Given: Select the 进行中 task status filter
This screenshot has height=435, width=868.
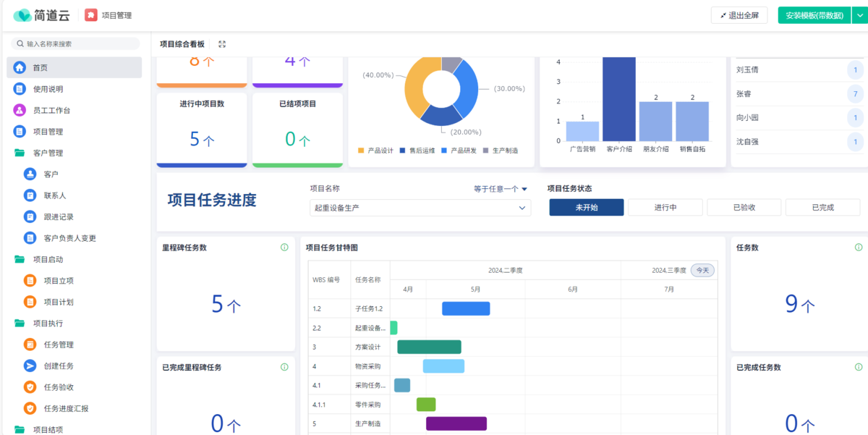Looking at the screenshot, I should (x=665, y=208).
